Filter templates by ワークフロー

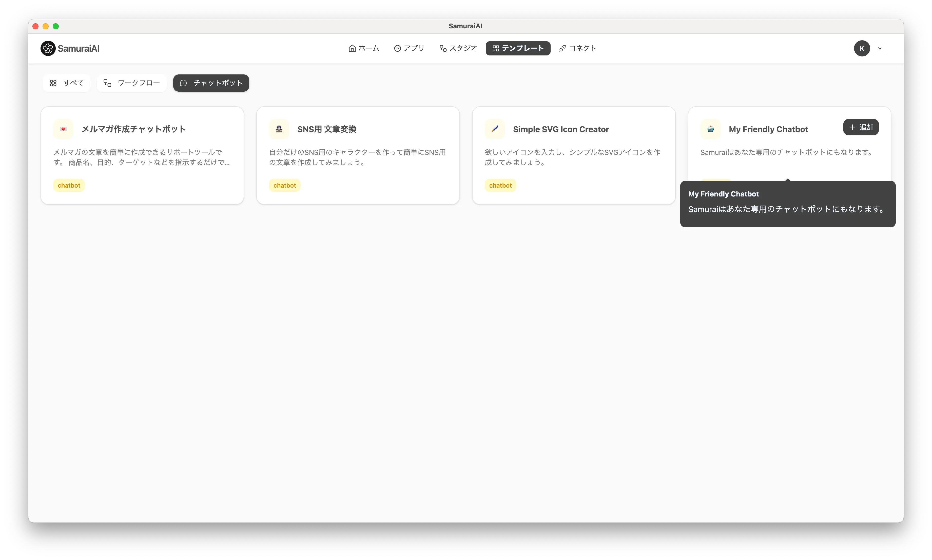132,83
